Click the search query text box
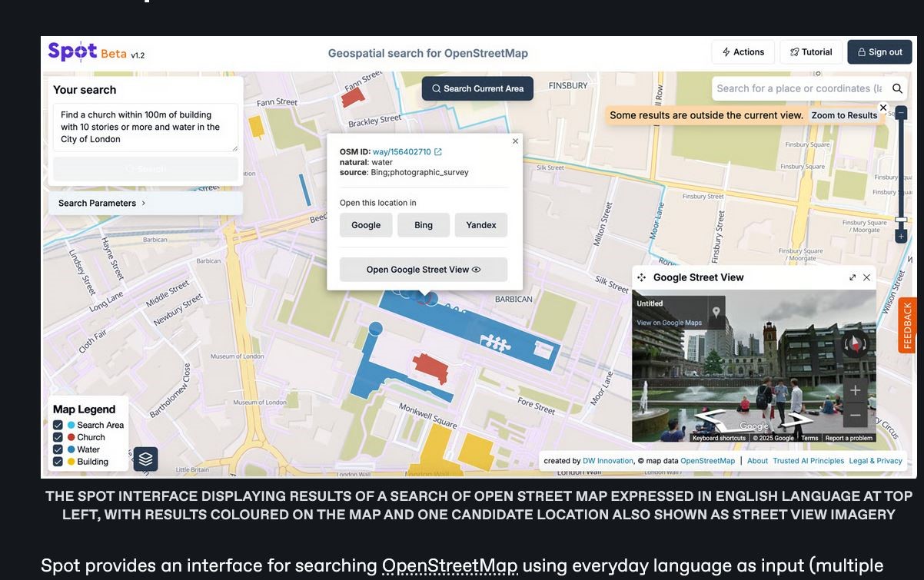924x580 pixels. point(145,127)
